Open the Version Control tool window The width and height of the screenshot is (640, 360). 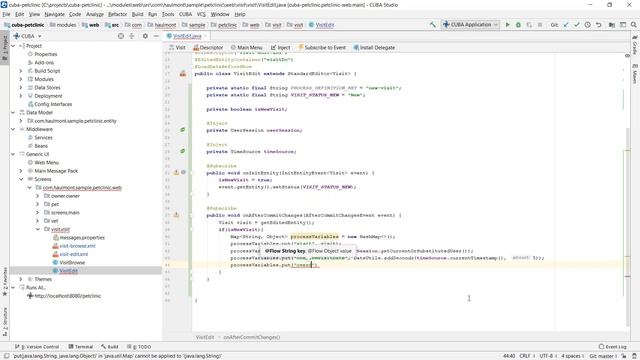tap(37, 347)
